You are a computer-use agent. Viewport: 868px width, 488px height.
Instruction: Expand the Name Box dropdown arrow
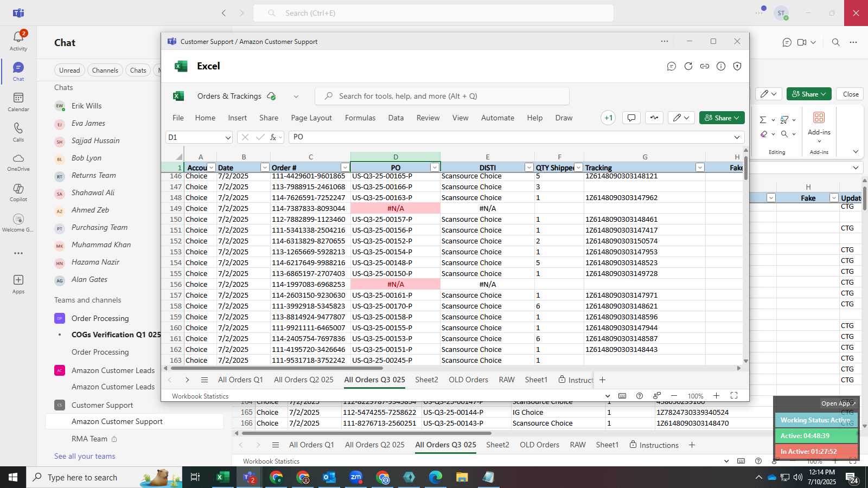point(227,138)
